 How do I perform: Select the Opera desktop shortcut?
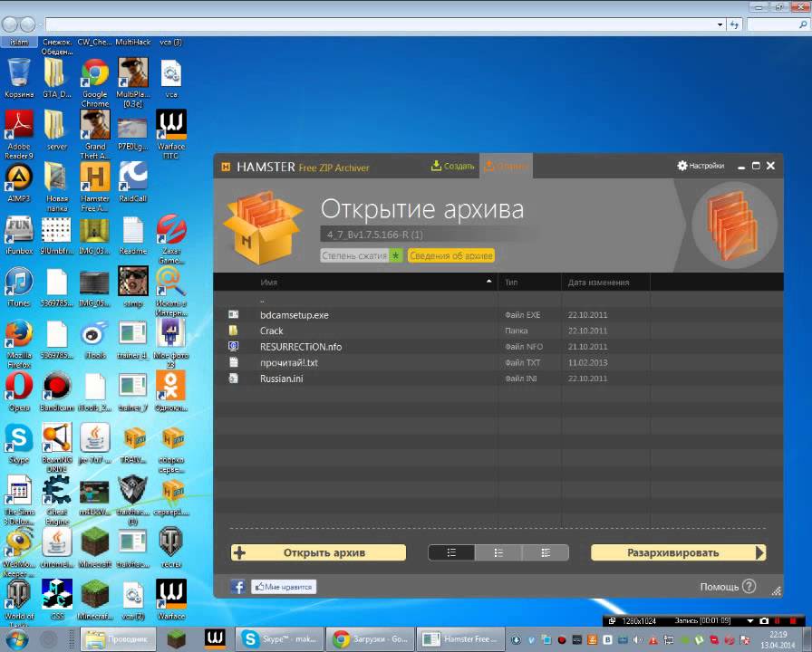pos(19,391)
